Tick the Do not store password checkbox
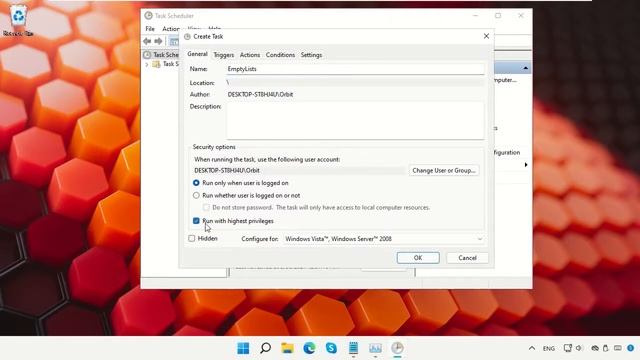640x360 pixels. click(x=206, y=207)
